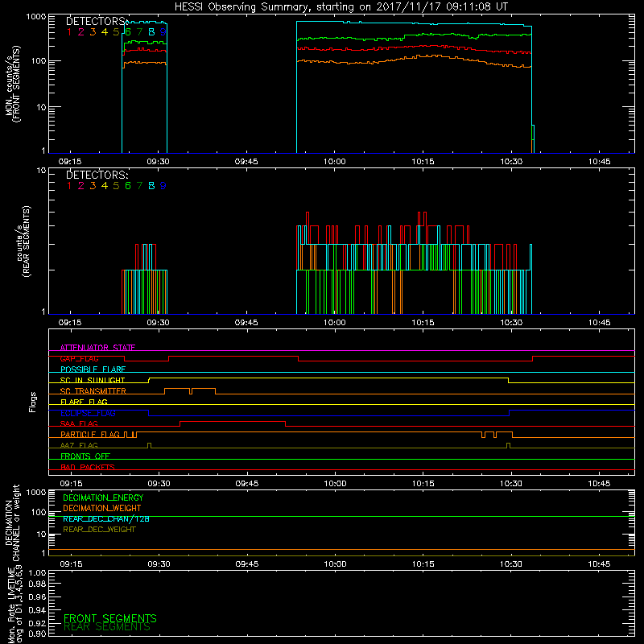Viewport: 644px width, 644px height.
Task: Click the PARTICLE_FLAG label
Action: pyautogui.click(x=90, y=435)
